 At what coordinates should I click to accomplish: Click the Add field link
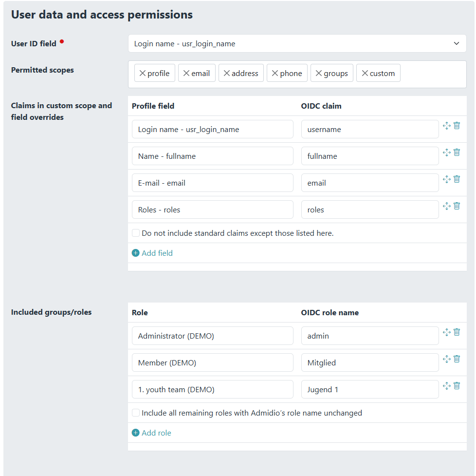(x=152, y=253)
